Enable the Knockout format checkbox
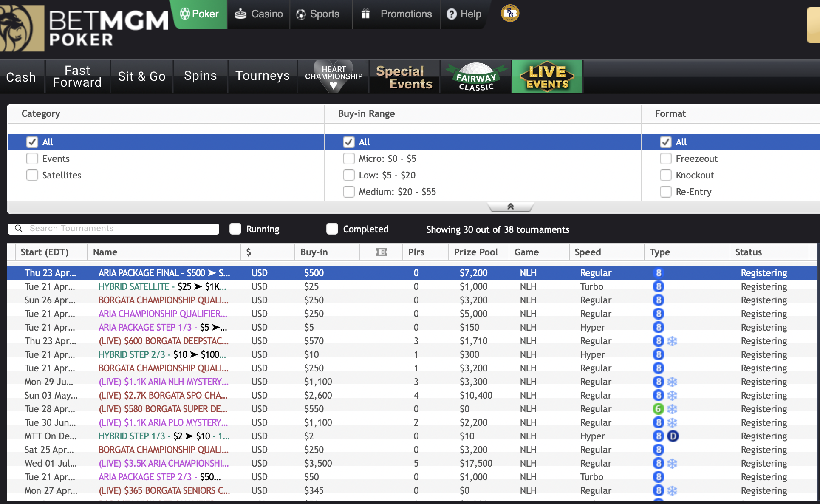Viewport: 820px width, 504px height. tap(665, 175)
